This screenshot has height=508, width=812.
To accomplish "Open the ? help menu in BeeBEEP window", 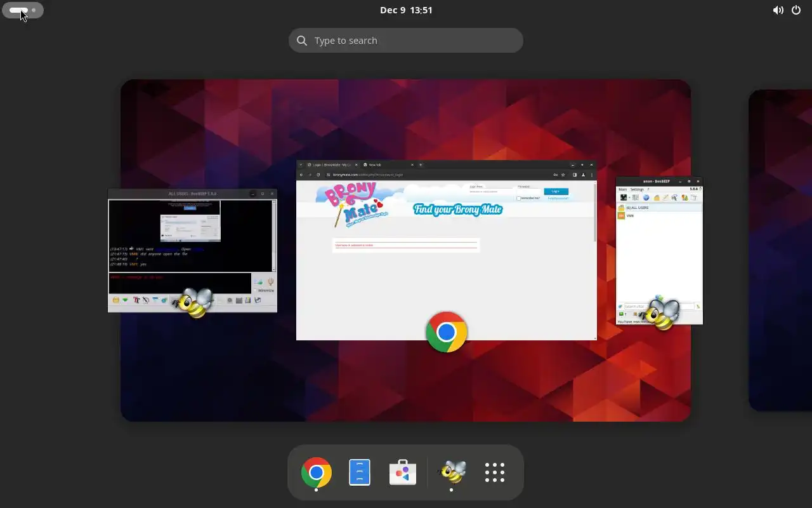I will pos(648,189).
